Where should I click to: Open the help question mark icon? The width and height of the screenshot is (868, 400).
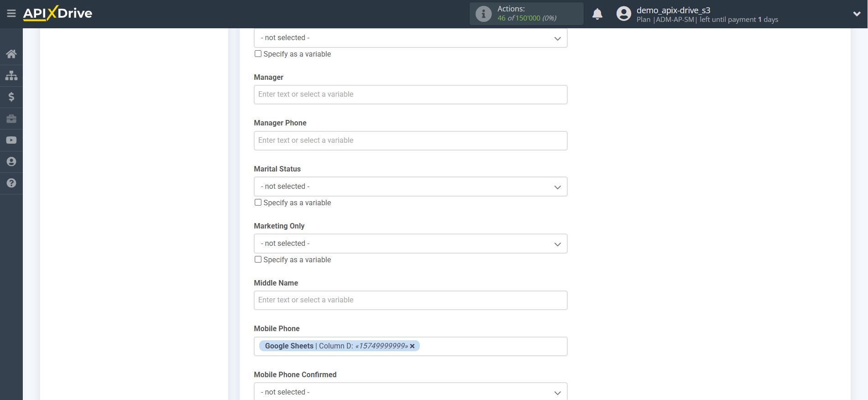click(x=11, y=183)
